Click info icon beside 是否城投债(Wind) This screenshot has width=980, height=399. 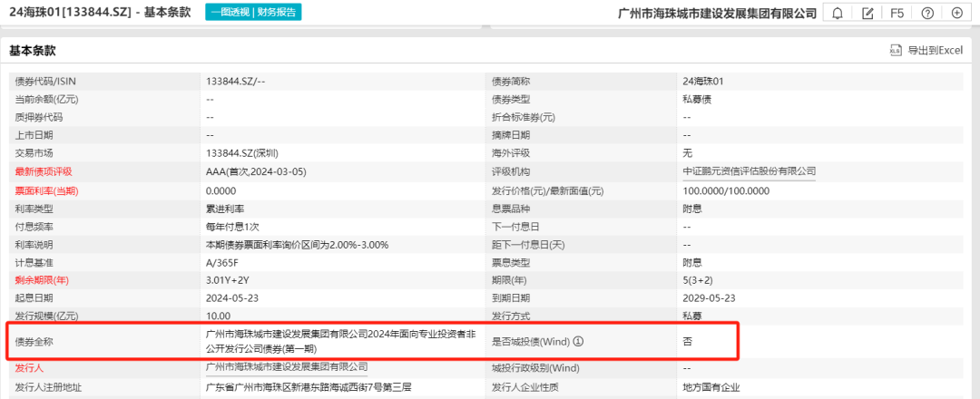[578, 342]
